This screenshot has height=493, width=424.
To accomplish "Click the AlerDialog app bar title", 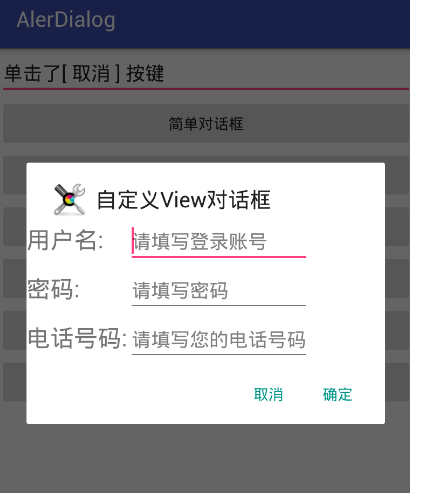I will pyautogui.click(x=66, y=20).
